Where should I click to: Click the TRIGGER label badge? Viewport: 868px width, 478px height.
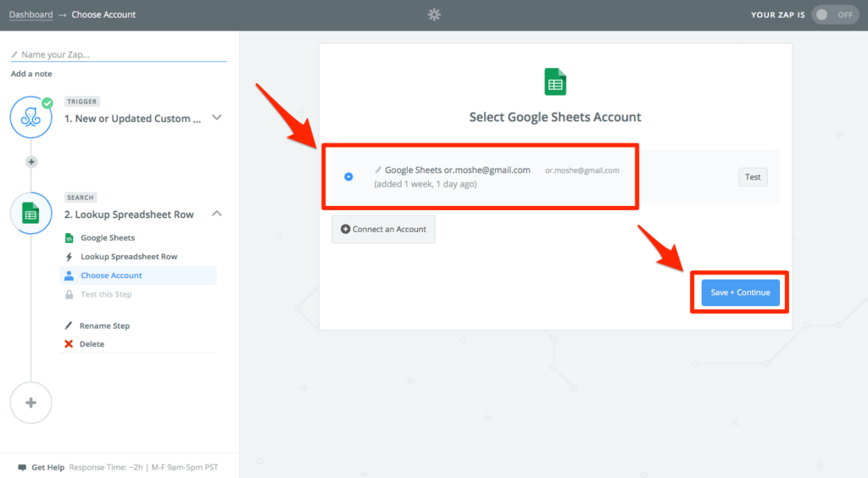point(82,102)
